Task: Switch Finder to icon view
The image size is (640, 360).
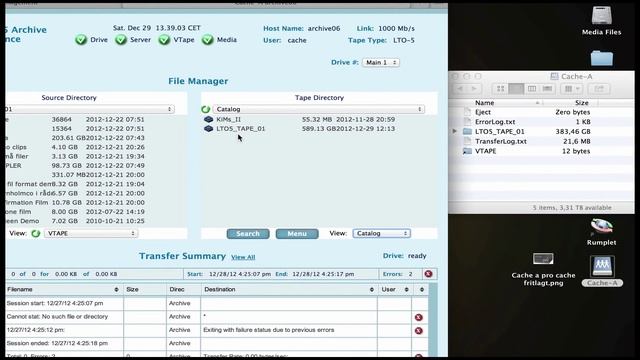Action: pyautogui.click(x=500, y=89)
